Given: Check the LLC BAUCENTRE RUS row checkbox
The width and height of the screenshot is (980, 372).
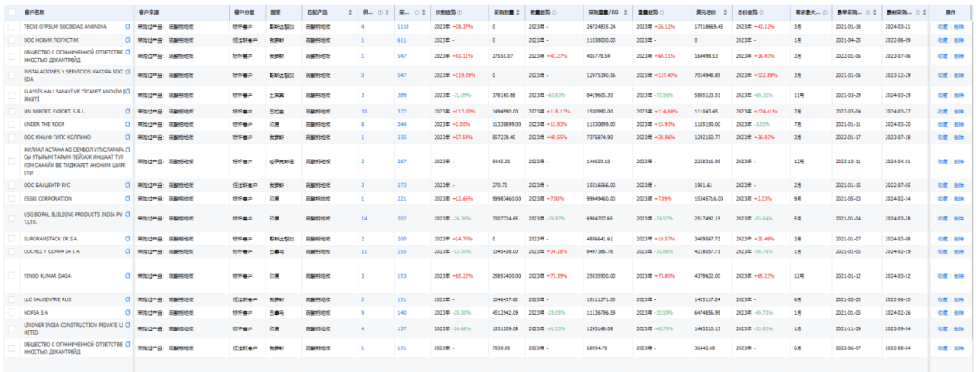Looking at the screenshot, I should click(x=11, y=299).
